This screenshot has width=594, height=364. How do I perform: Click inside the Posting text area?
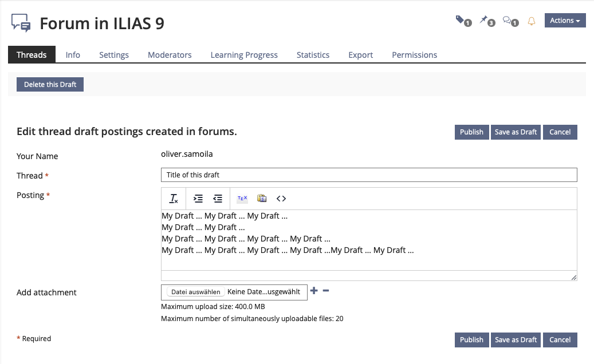point(369,240)
